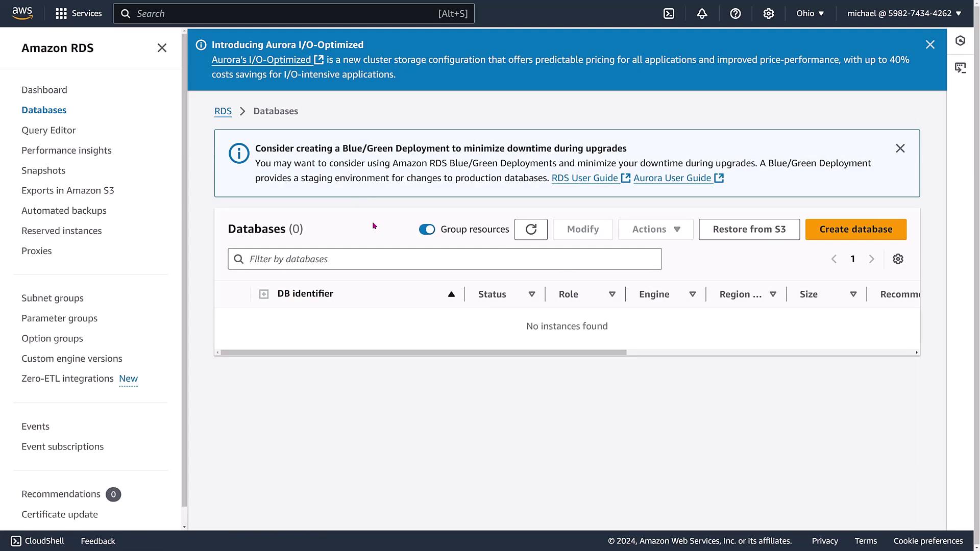The image size is (980, 551).
Task: Click RDS breadcrumb link
Action: [223, 111]
